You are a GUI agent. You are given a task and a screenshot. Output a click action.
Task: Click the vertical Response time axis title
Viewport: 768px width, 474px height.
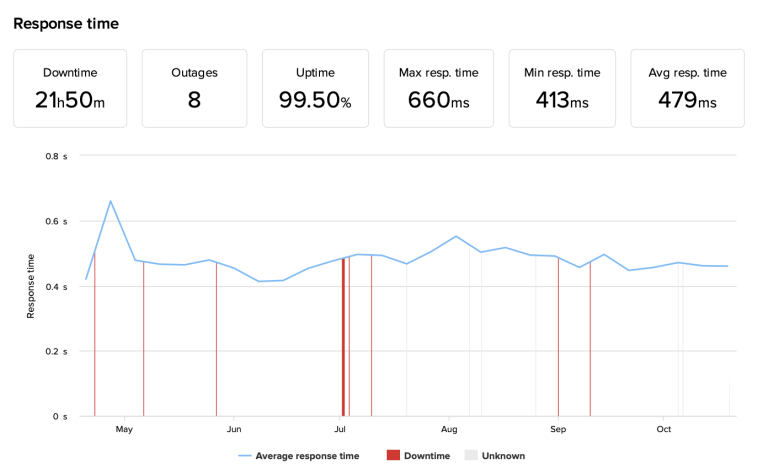coord(30,286)
